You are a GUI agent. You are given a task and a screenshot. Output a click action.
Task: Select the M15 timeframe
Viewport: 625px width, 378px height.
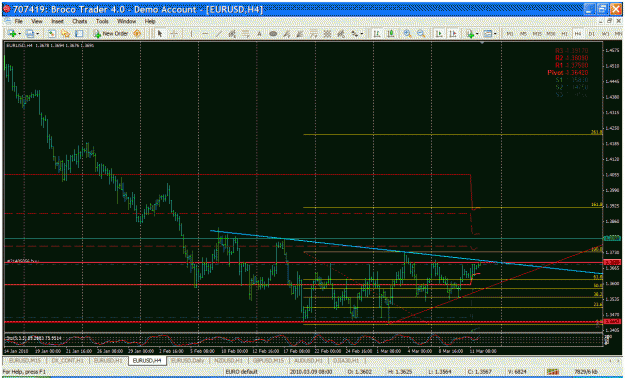537,34
